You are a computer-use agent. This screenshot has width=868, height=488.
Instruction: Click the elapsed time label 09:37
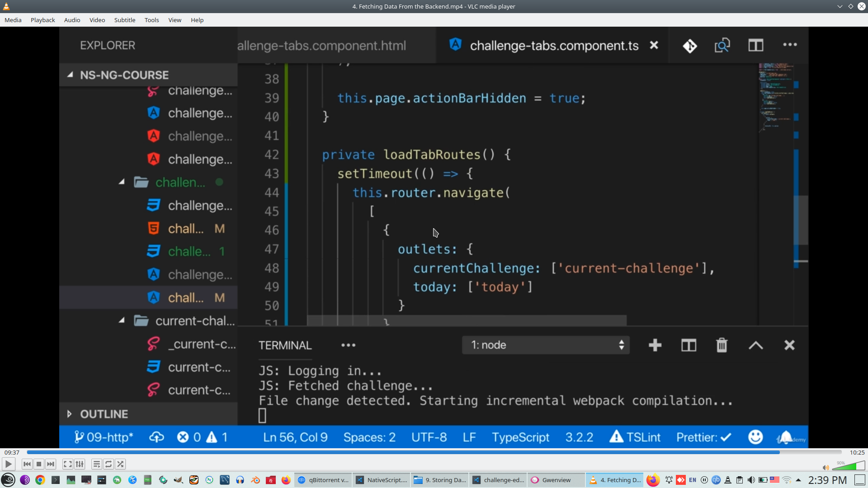[x=12, y=452]
